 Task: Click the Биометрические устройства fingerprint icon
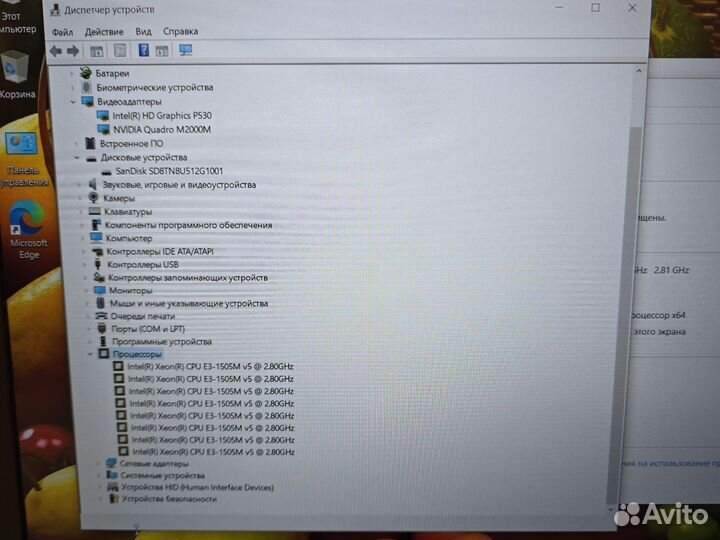[x=86, y=87]
